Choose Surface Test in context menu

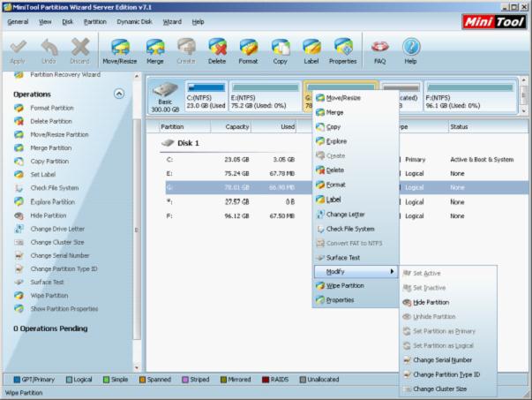coord(356,258)
